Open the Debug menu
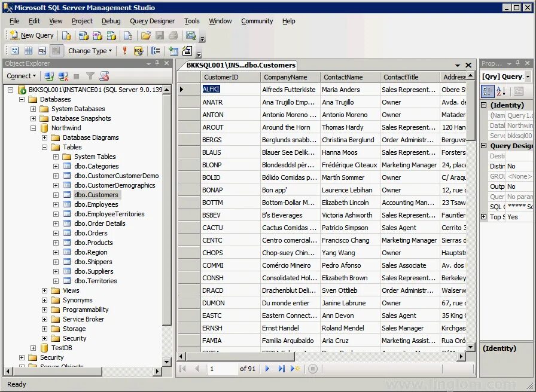This screenshot has width=536, height=392. point(111,21)
